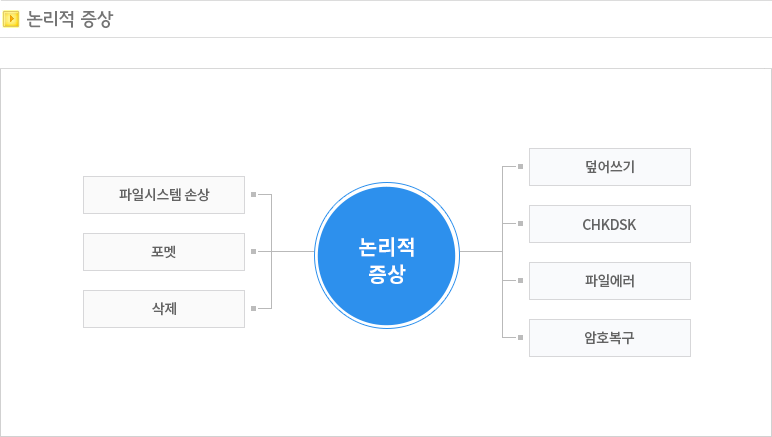Click the yellow arrow icon beside the heading
This screenshot has height=437, width=772.
coord(12,19)
